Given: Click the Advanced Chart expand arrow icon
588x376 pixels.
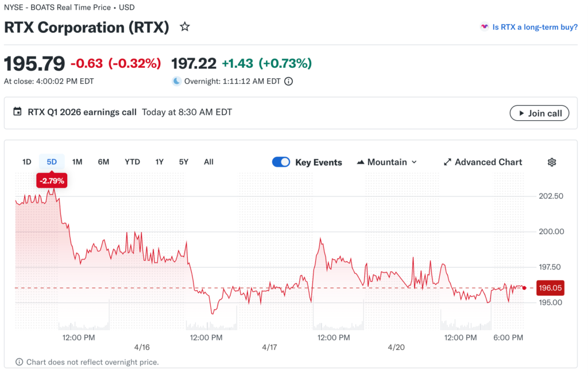Looking at the screenshot, I should [x=447, y=162].
